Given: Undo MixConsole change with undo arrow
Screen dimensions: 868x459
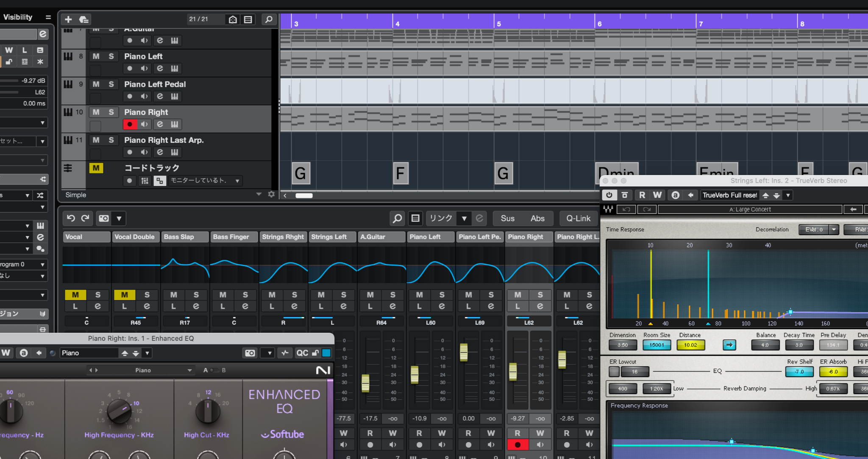Looking at the screenshot, I should tap(71, 218).
